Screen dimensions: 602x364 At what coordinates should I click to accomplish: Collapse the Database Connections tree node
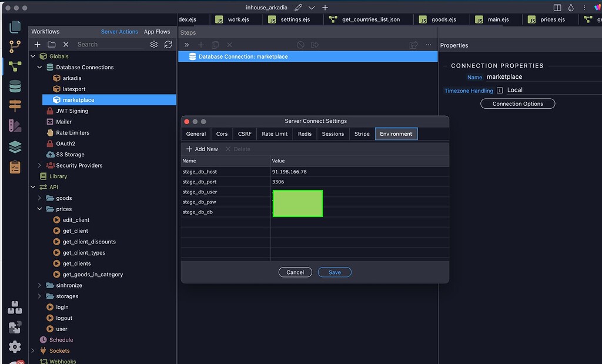click(x=40, y=68)
